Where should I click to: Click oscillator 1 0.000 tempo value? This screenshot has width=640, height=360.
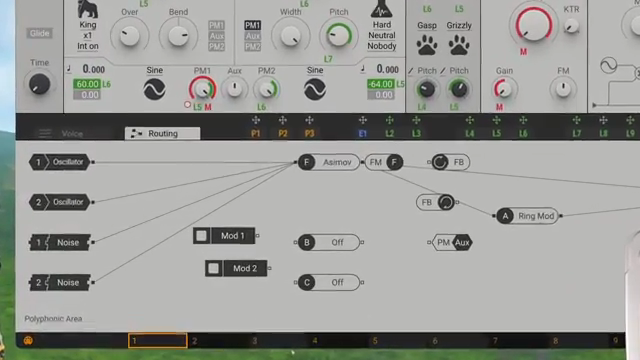coord(93,69)
